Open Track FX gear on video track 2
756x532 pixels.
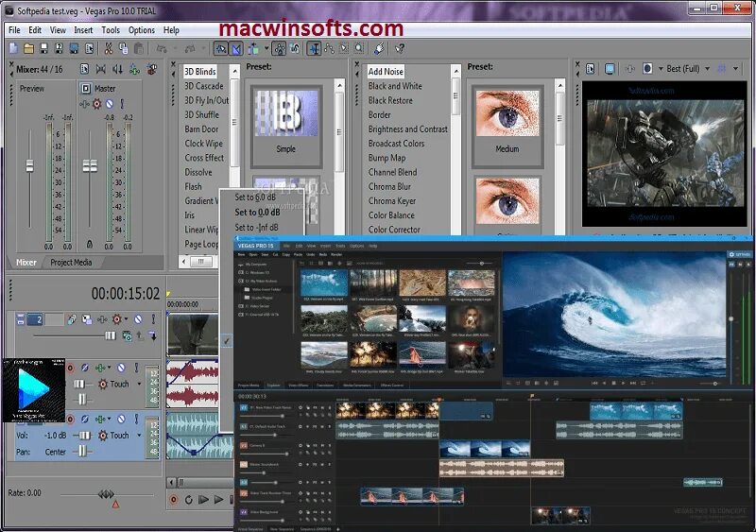[116, 319]
